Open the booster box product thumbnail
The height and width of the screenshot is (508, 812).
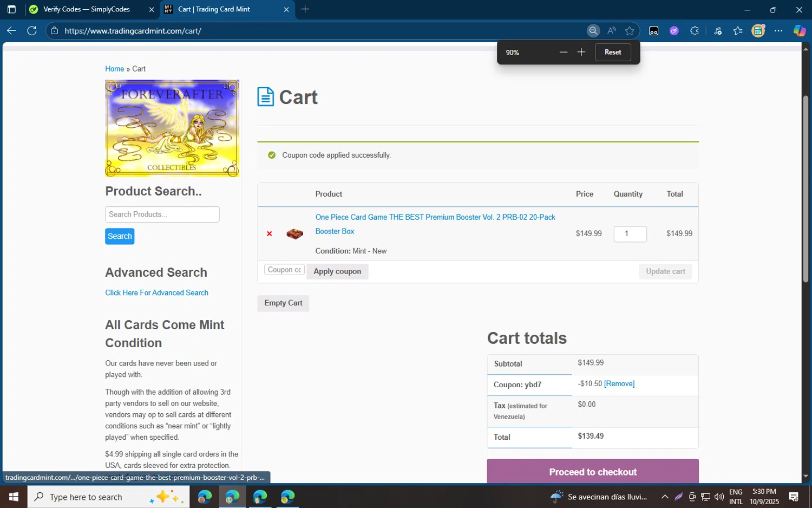point(294,234)
